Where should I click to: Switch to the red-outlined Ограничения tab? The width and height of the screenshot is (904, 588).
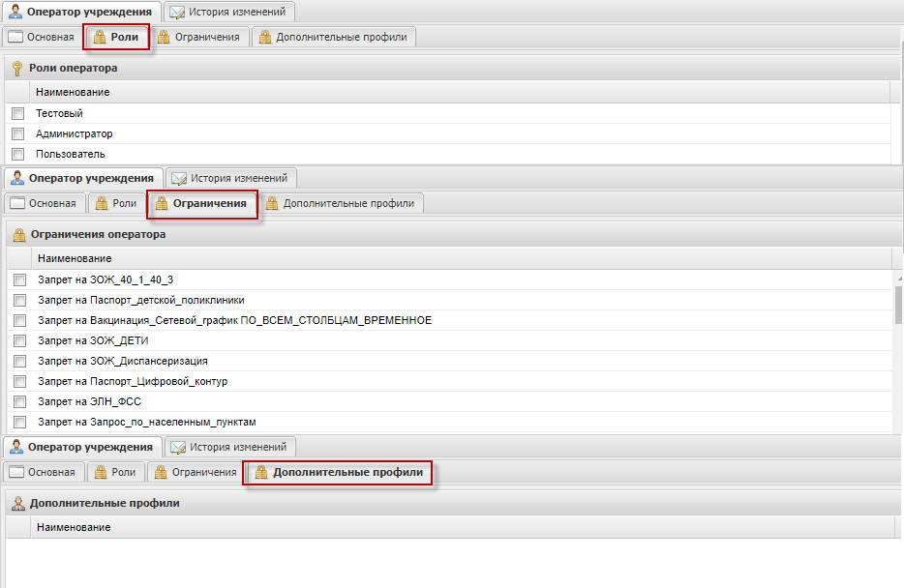click(201, 204)
